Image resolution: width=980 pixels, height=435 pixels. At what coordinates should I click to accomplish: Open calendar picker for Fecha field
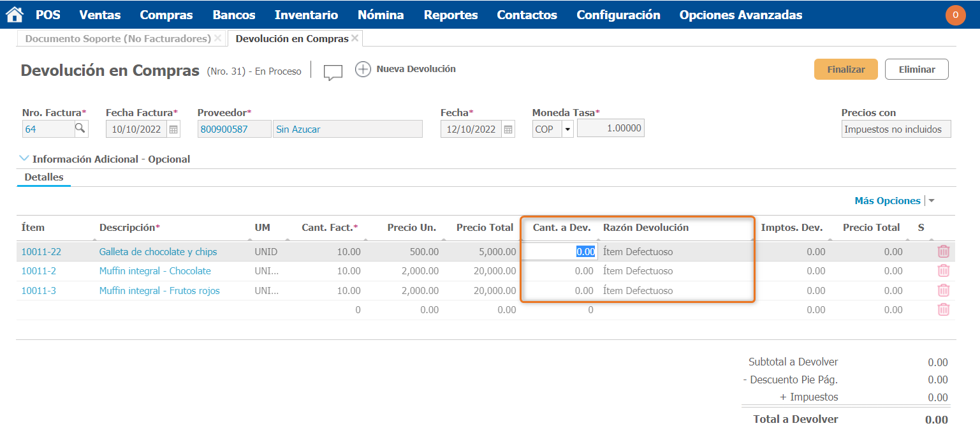click(x=508, y=129)
